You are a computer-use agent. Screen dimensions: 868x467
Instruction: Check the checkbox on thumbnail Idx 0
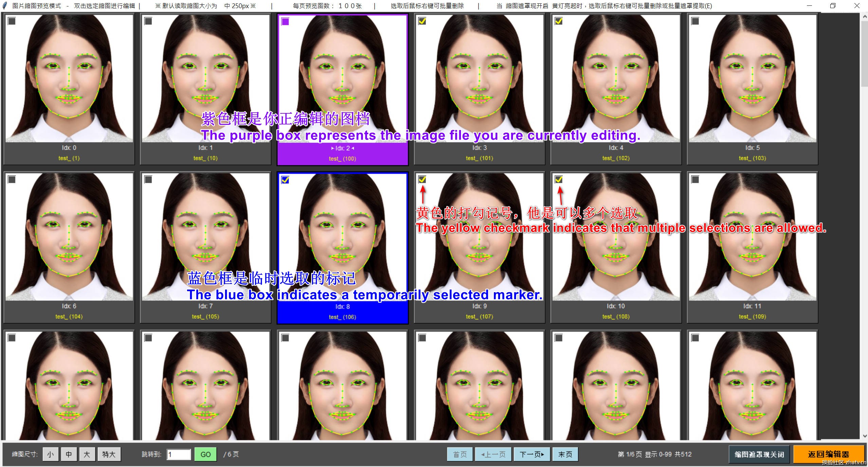tap(12, 21)
